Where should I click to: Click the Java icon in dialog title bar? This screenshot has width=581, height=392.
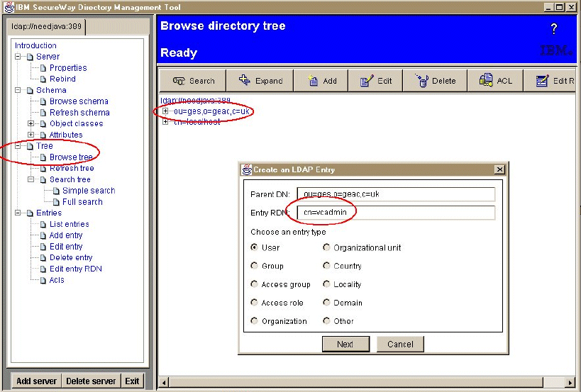coord(246,169)
